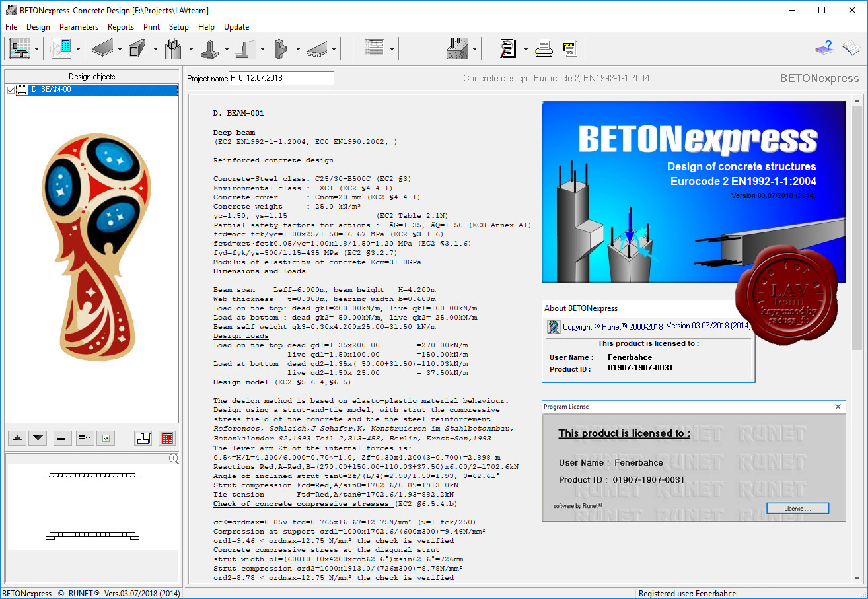Viewport: 868px width, 599px height.
Task: Open the footing design dropdown arrow
Action: click(227, 49)
